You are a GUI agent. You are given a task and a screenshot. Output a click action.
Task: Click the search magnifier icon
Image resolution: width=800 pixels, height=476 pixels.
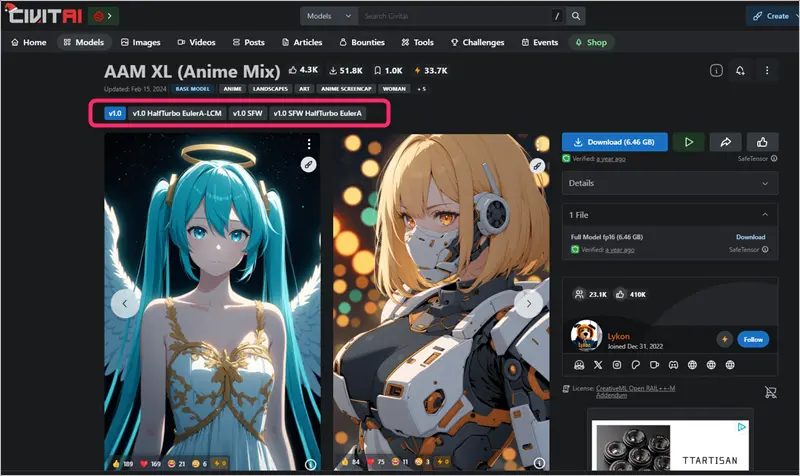coord(577,16)
